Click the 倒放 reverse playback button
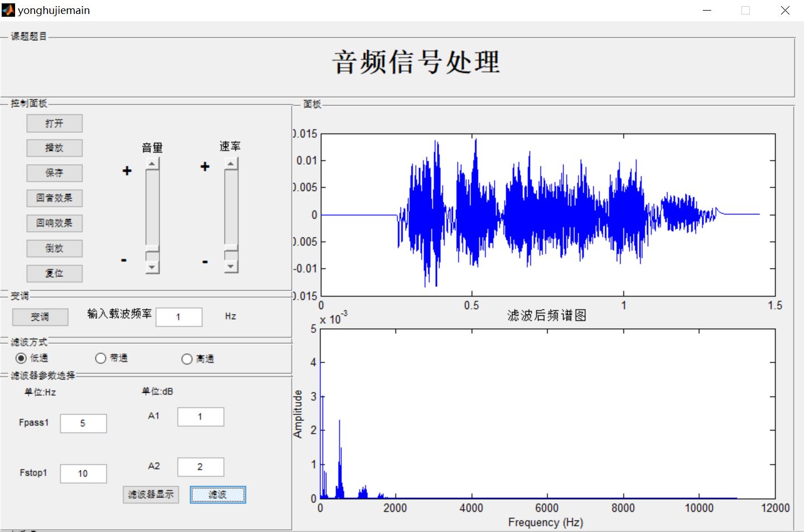The image size is (804, 532). tap(55, 248)
